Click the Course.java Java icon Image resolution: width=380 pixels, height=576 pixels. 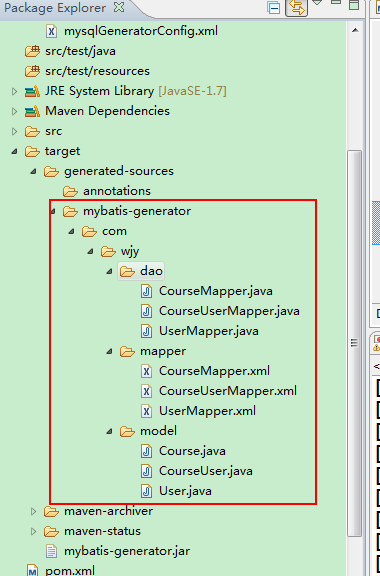click(146, 451)
